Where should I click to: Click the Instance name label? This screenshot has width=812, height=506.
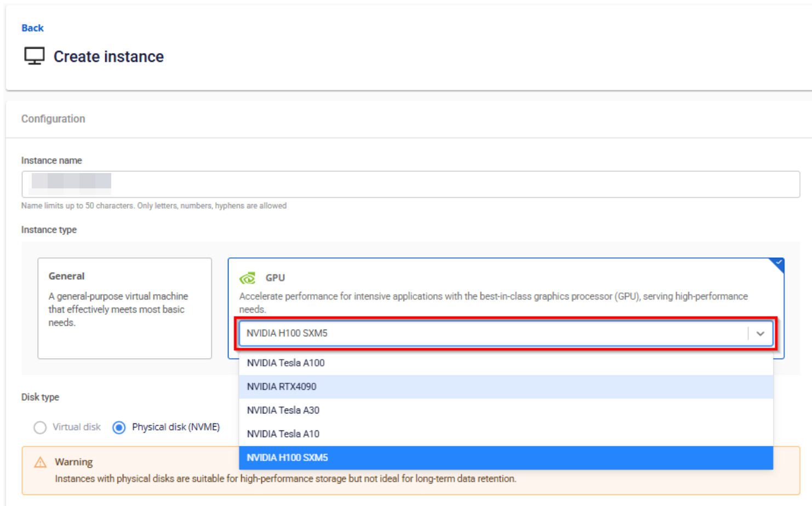[x=52, y=160]
